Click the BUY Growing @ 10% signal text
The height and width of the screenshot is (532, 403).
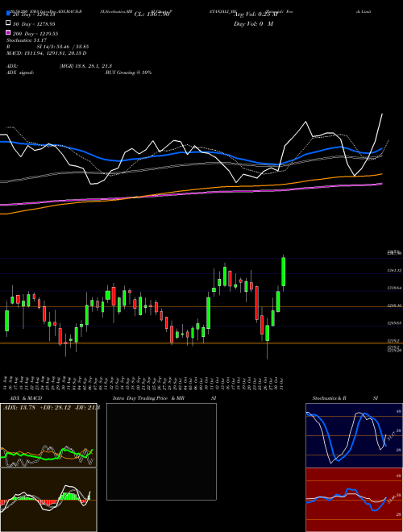(128, 73)
